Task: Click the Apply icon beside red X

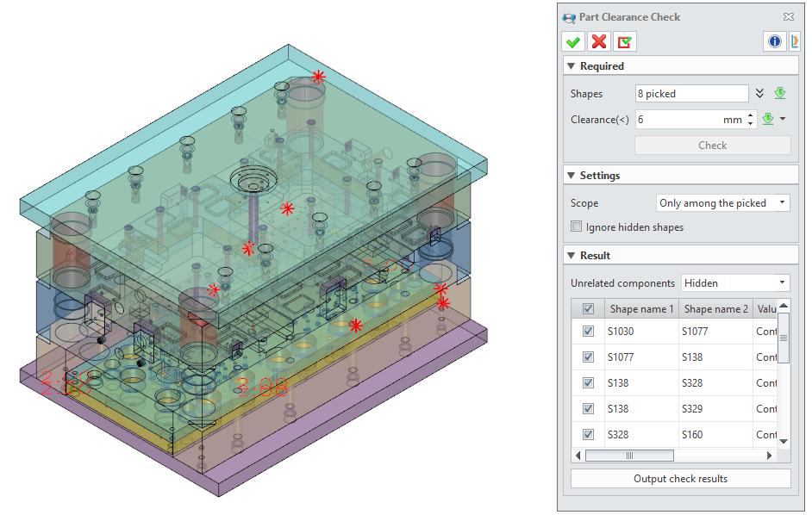Action: click(625, 41)
